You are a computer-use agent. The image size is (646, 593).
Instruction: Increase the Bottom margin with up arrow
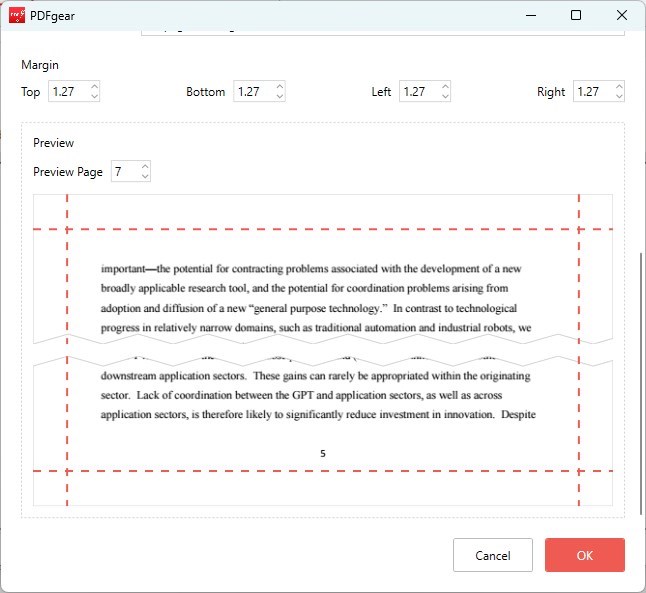pos(280,87)
